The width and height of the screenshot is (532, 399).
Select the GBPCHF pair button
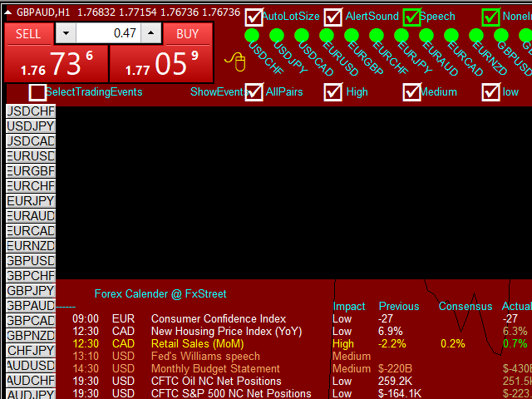point(31,275)
